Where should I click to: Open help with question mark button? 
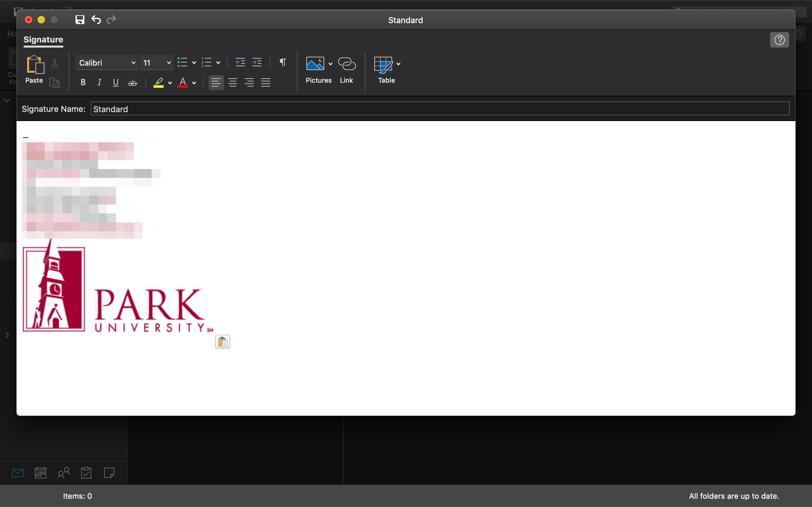tap(779, 40)
